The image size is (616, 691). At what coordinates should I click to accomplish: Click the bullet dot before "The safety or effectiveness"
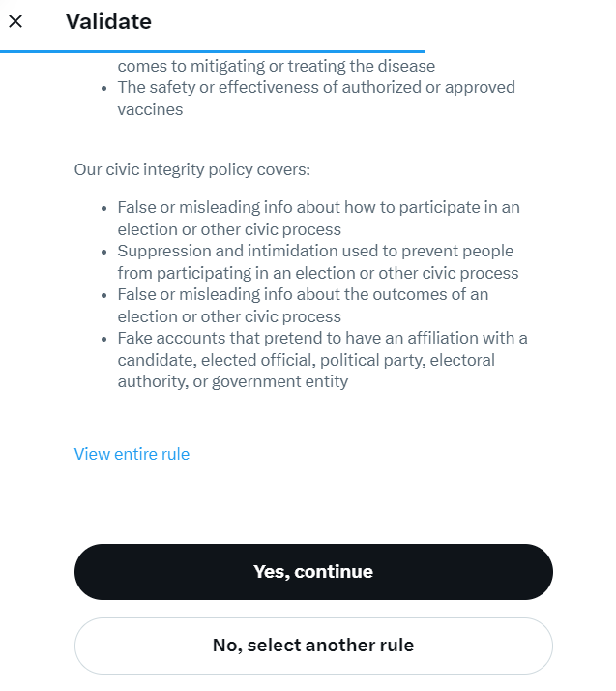pos(105,88)
